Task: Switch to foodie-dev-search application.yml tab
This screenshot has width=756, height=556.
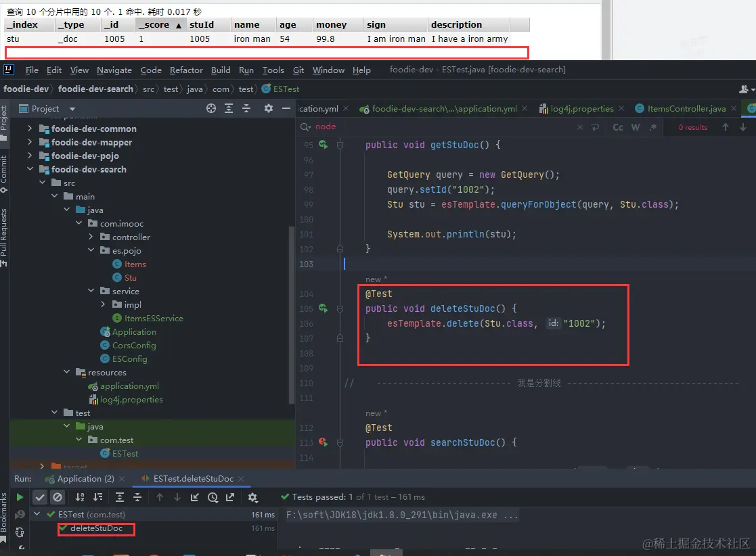Action: pos(438,109)
